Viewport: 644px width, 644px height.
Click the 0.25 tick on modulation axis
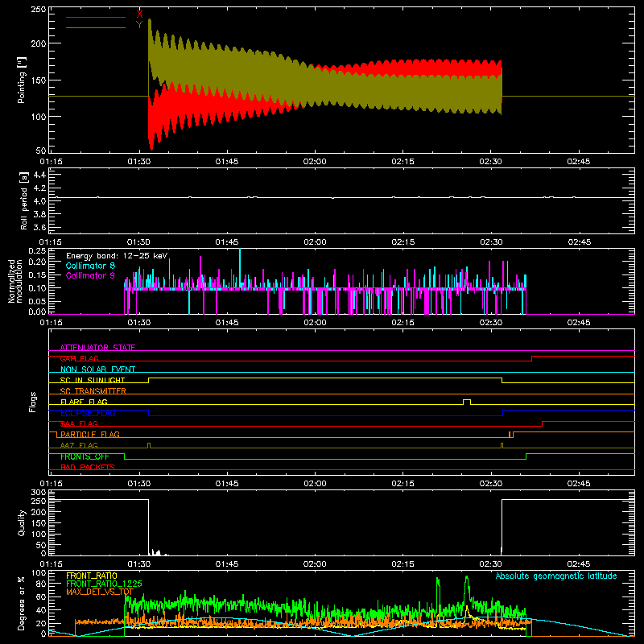[37, 250]
